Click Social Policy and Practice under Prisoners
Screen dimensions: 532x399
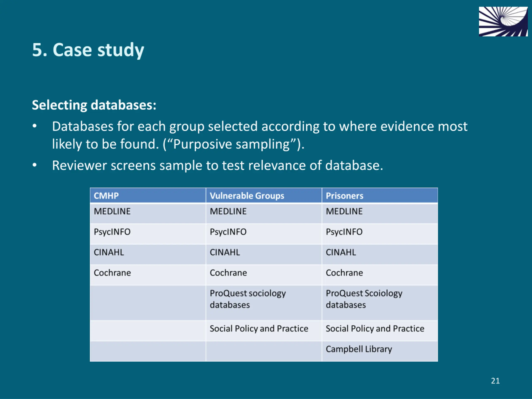click(x=375, y=329)
